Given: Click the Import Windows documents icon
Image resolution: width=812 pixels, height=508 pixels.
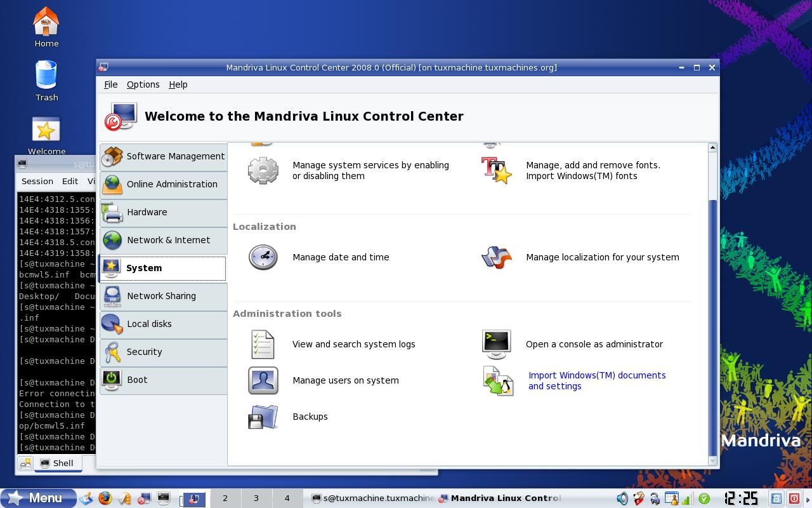Looking at the screenshot, I should coord(498,380).
